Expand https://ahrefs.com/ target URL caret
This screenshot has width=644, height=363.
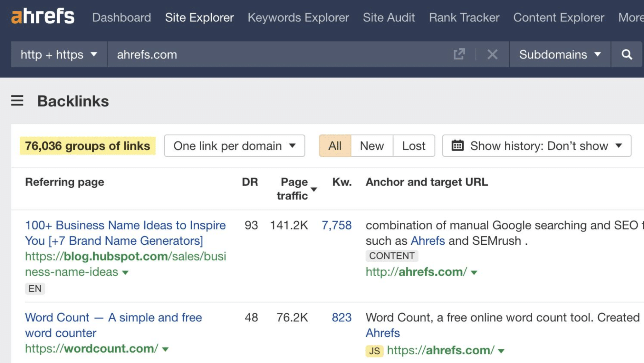501,351
